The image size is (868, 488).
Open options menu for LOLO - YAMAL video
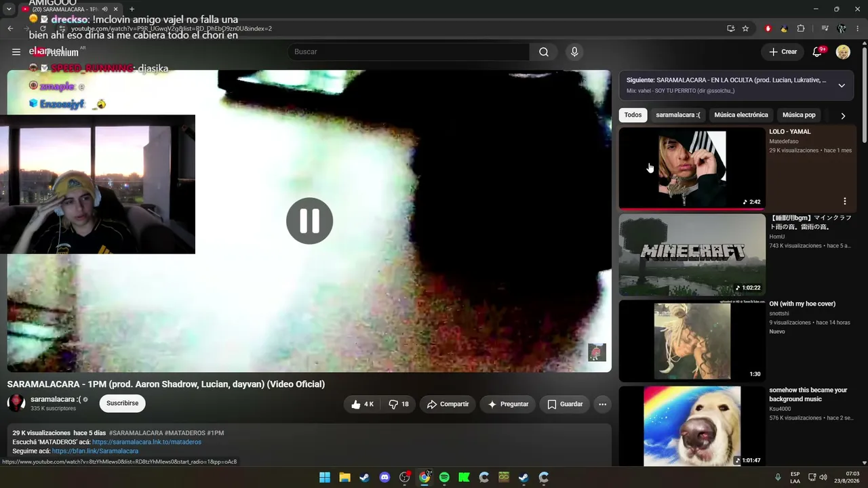coord(845,201)
